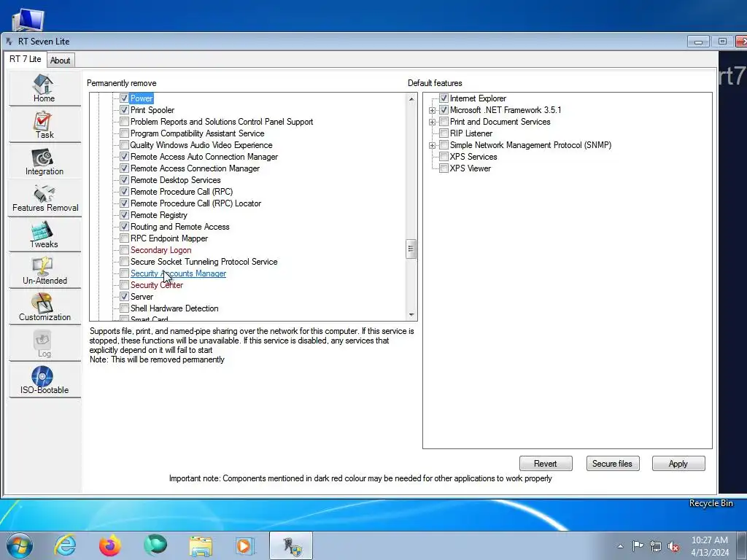Screen dimensions: 747x560
Task: Select Security Center list entry
Action: pos(157,285)
